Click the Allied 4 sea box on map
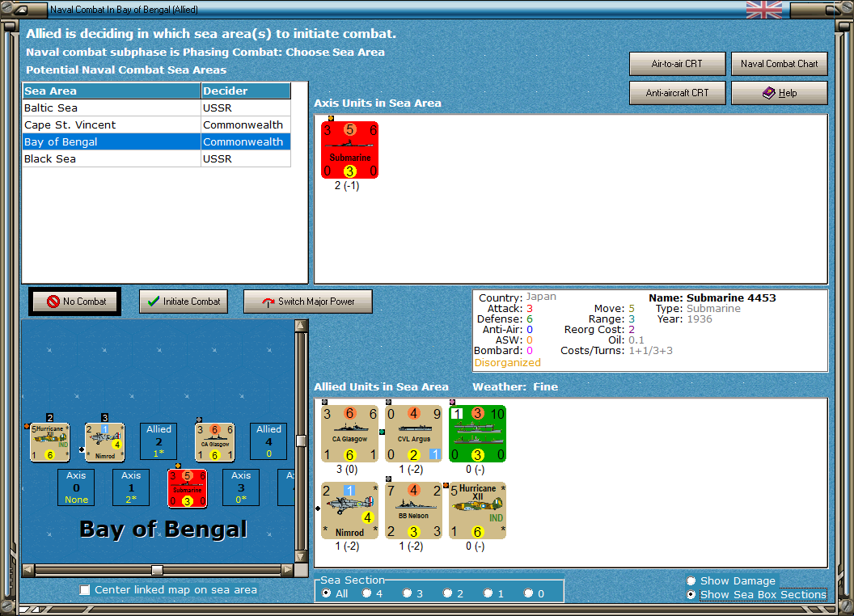Viewport: 854px width, 616px height. click(x=268, y=441)
